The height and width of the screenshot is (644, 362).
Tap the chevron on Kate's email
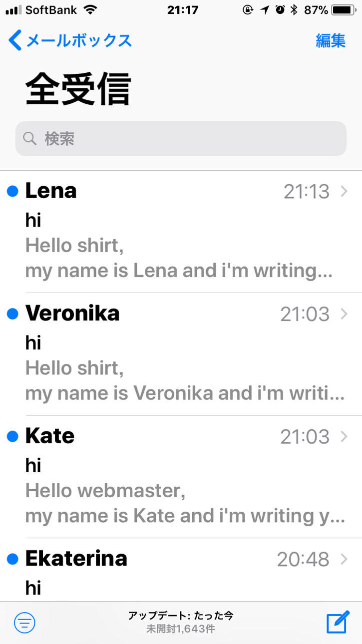(x=344, y=436)
